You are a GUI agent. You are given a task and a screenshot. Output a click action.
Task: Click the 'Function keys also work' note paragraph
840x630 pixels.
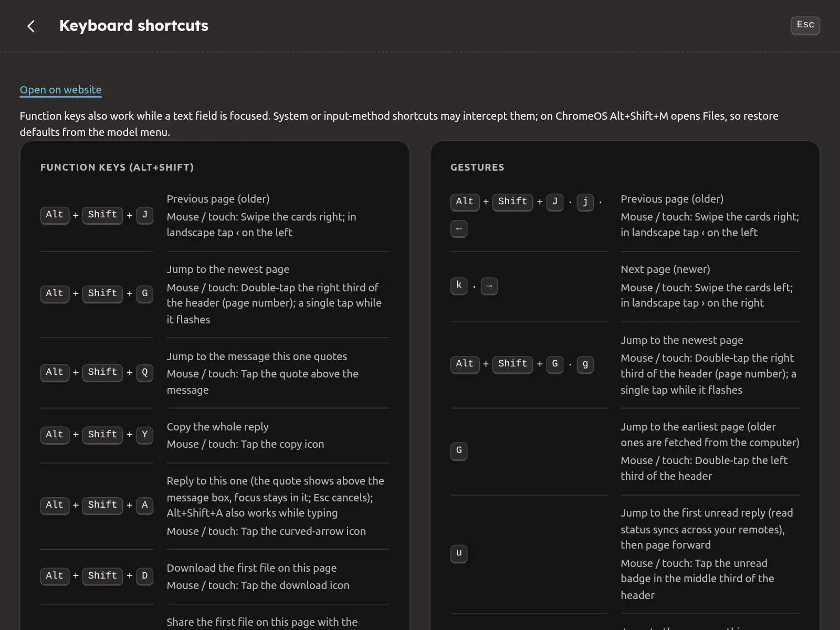[399, 124]
